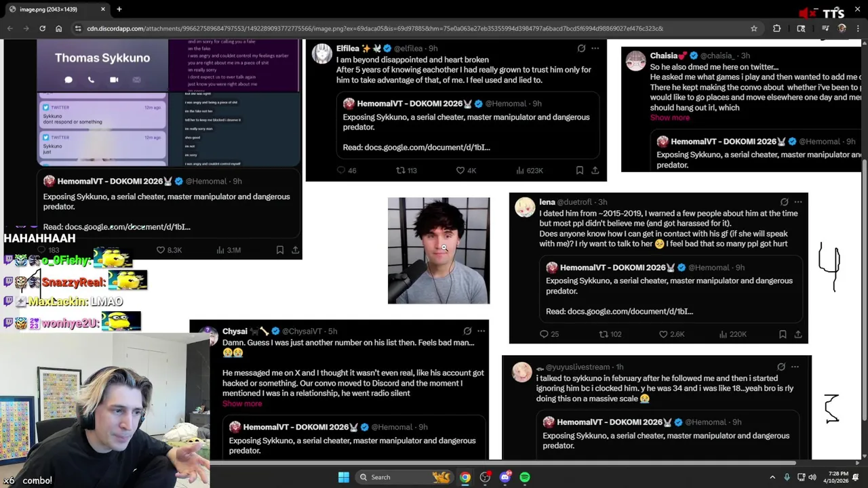Bookmark Elfilea's tweet
The width and height of the screenshot is (868, 488).
tap(580, 170)
